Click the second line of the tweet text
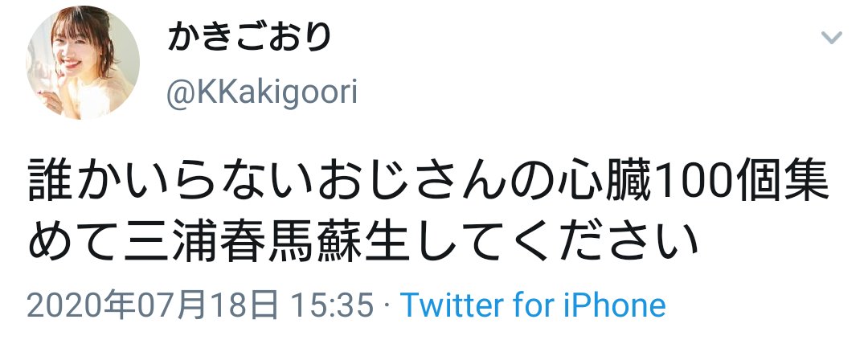Screen dimensions: 868x344 click(x=361, y=243)
